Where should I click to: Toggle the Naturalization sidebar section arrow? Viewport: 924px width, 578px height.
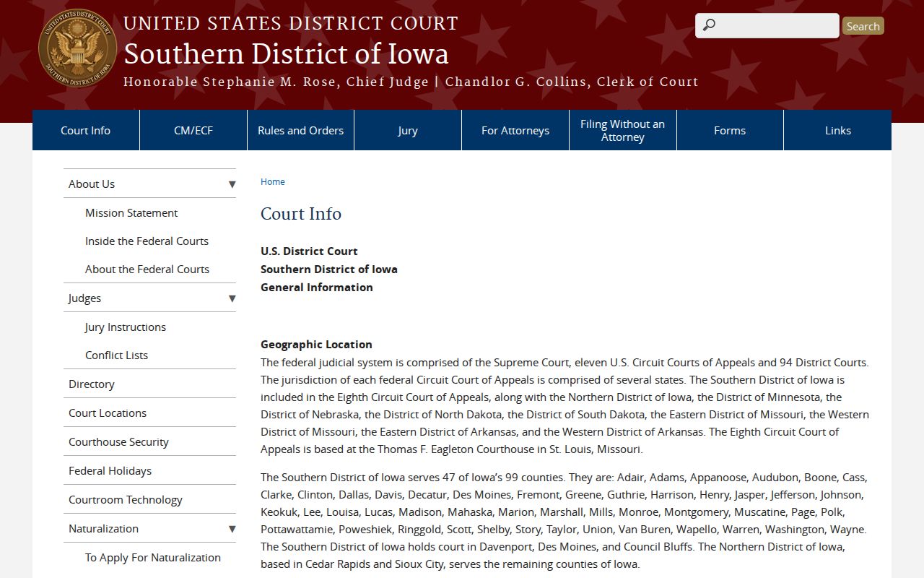tap(232, 529)
